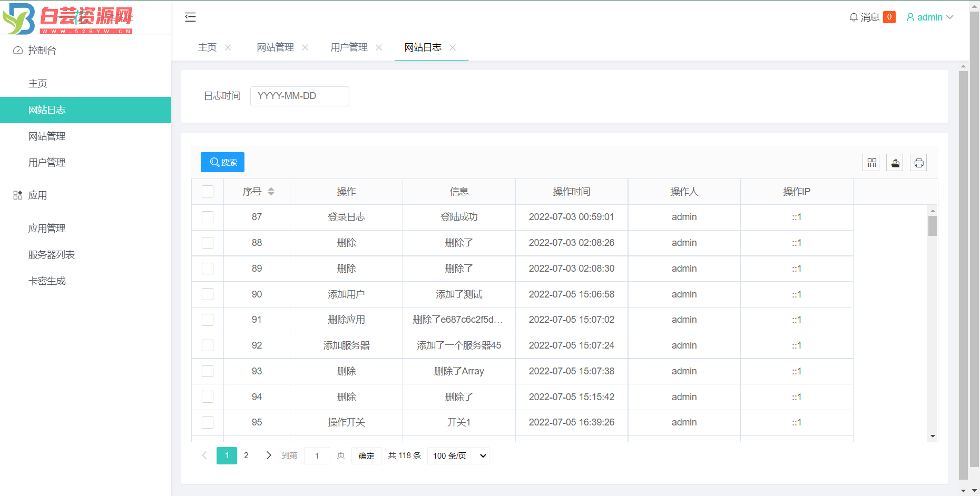
Task: Open 服务器列表 in the sidebar
Action: coord(85,255)
